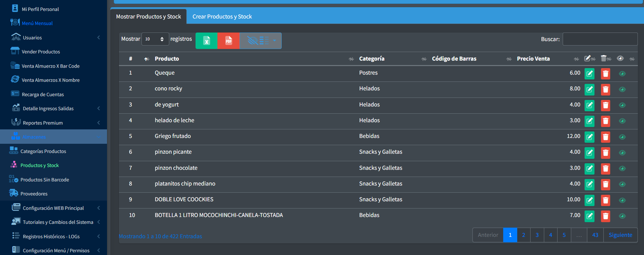Expand Registros Históricos - LOGs menu
Screen dimensions: 644x255
pyautogui.click(x=53, y=237)
